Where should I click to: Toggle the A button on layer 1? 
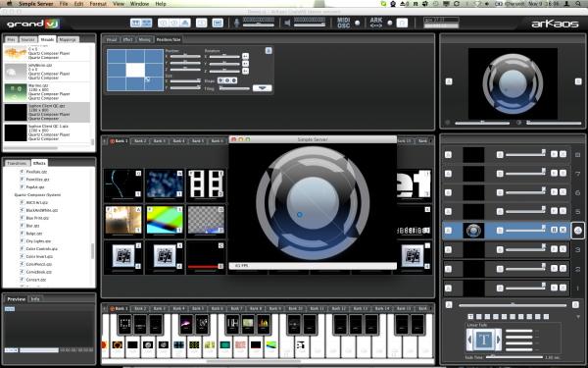click(x=448, y=289)
